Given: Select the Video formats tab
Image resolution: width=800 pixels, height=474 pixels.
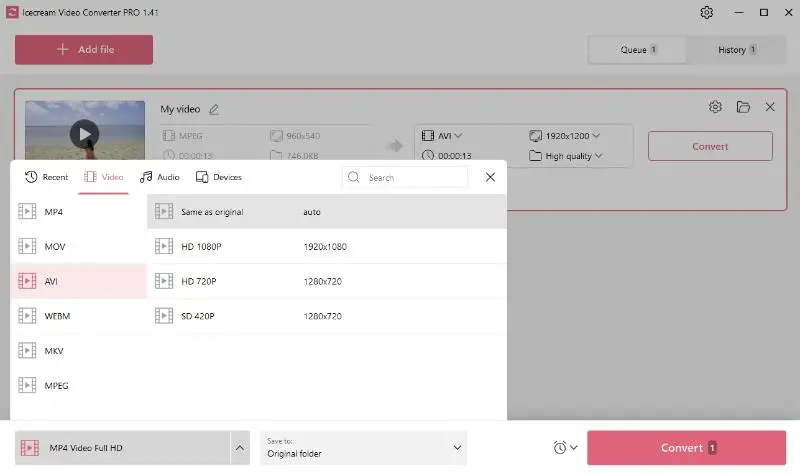Looking at the screenshot, I should [104, 177].
